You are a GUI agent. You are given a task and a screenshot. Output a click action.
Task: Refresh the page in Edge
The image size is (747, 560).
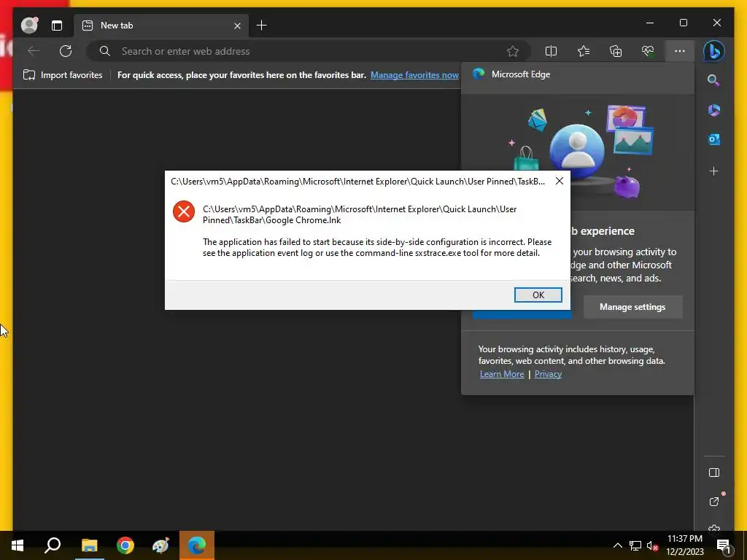(66, 51)
